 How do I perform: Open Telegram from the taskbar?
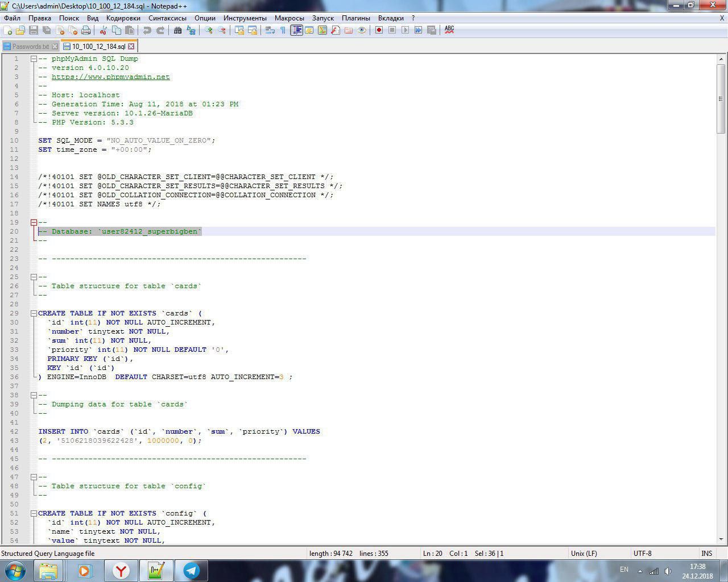191,570
